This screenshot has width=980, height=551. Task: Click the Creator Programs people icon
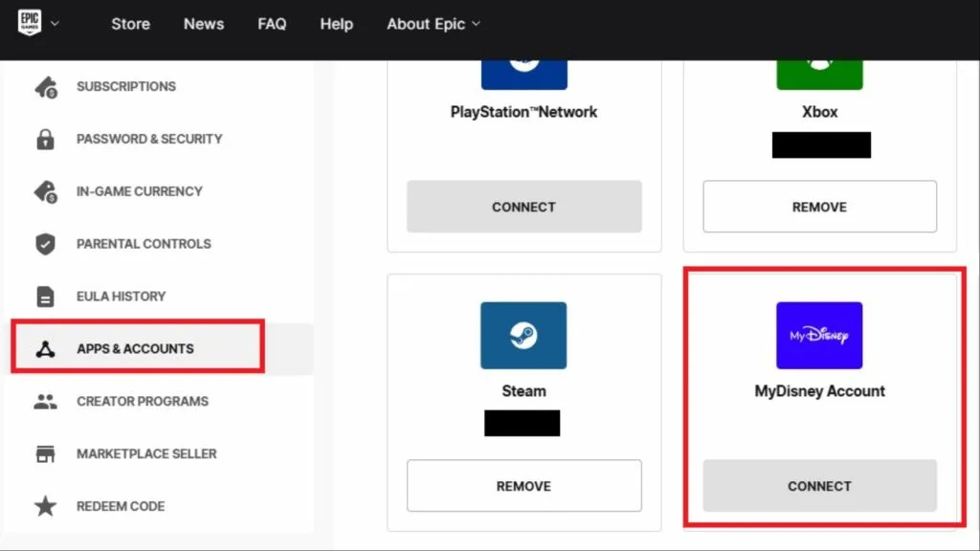tap(45, 402)
